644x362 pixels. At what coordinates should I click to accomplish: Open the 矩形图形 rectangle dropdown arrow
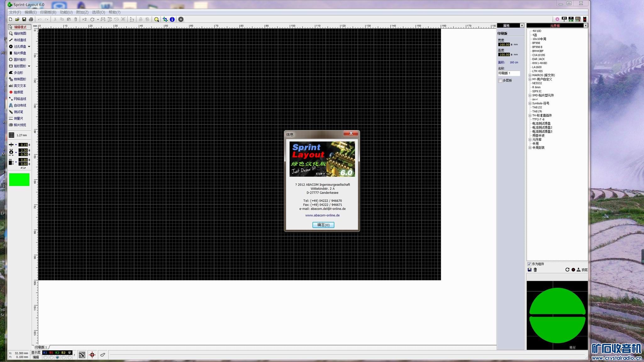point(29,66)
